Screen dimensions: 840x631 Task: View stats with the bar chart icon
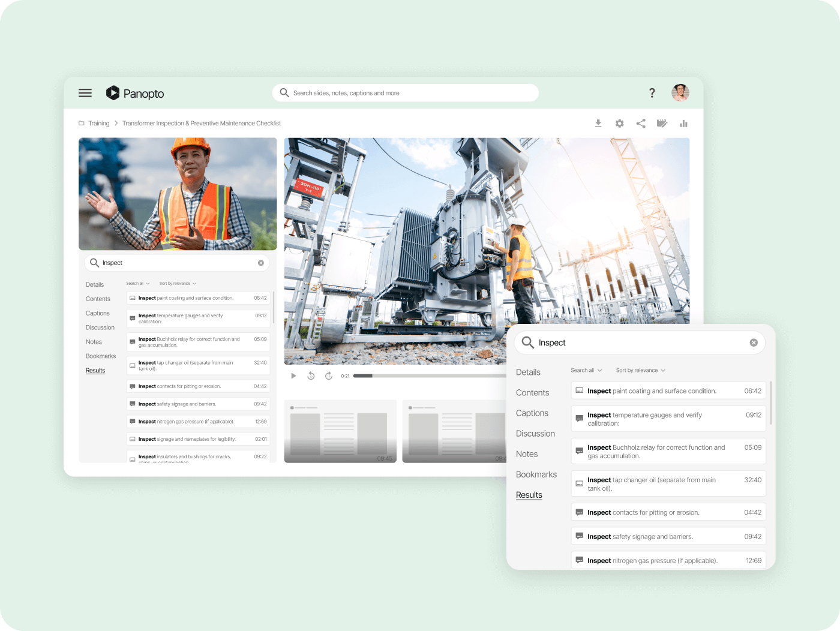tap(683, 124)
